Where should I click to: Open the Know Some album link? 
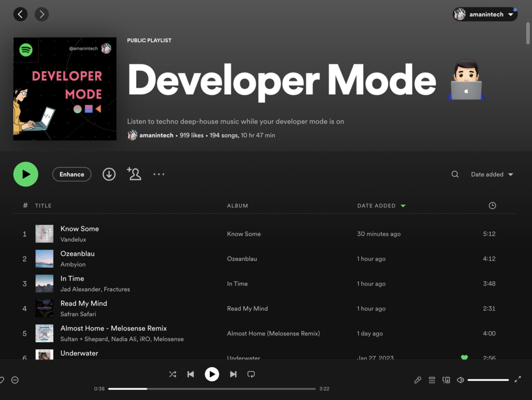click(x=244, y=234)
